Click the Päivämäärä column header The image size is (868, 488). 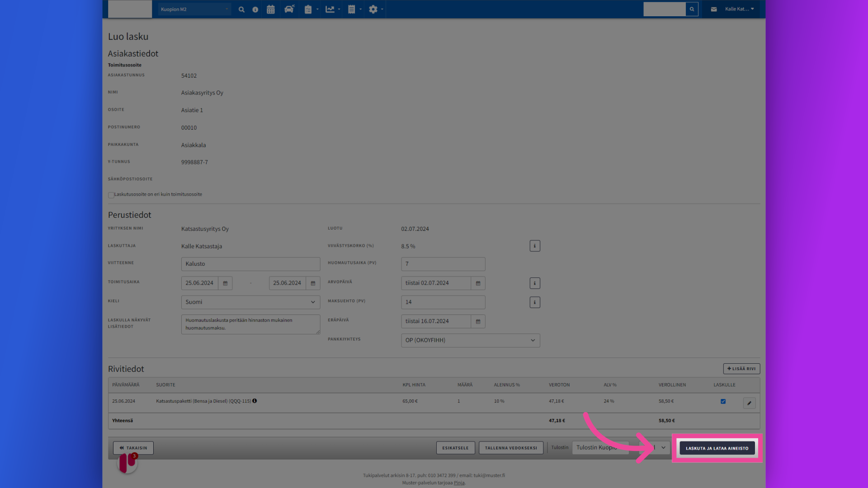pos(126,385)
